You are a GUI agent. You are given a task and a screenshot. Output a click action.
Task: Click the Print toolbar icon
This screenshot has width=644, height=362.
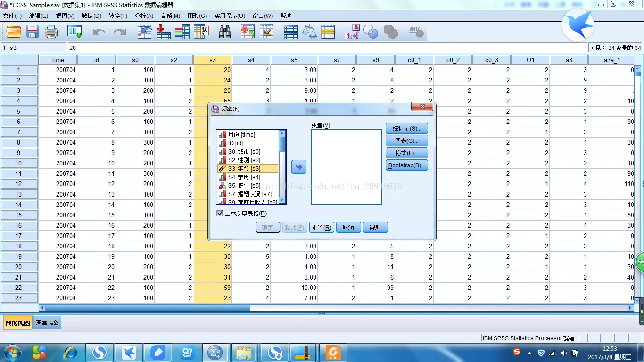(x=51, y=32)
